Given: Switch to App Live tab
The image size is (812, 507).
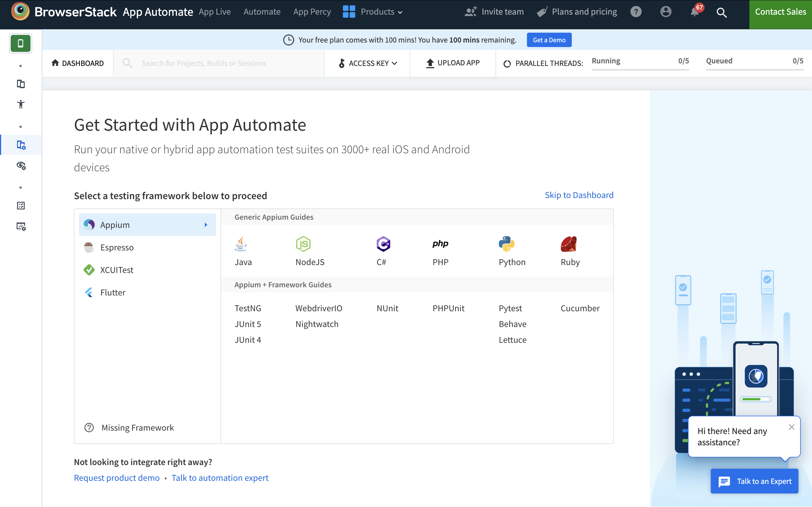Looking at the screenshot, I should click(215, 12).
